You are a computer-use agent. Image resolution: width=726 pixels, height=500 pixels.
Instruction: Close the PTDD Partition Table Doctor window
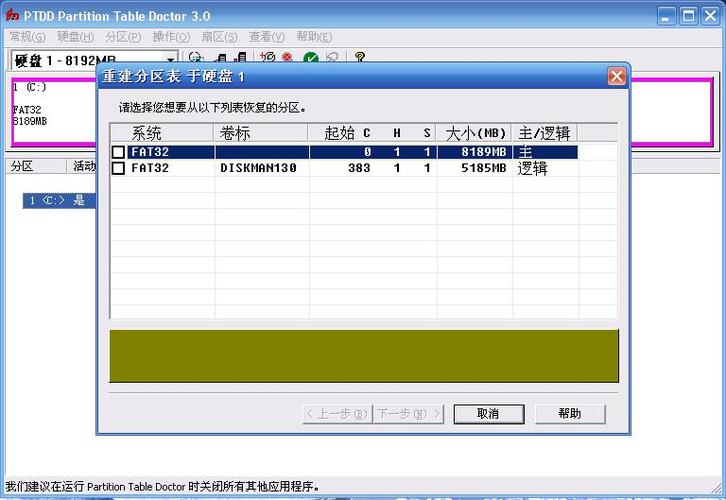pos(710,16)
